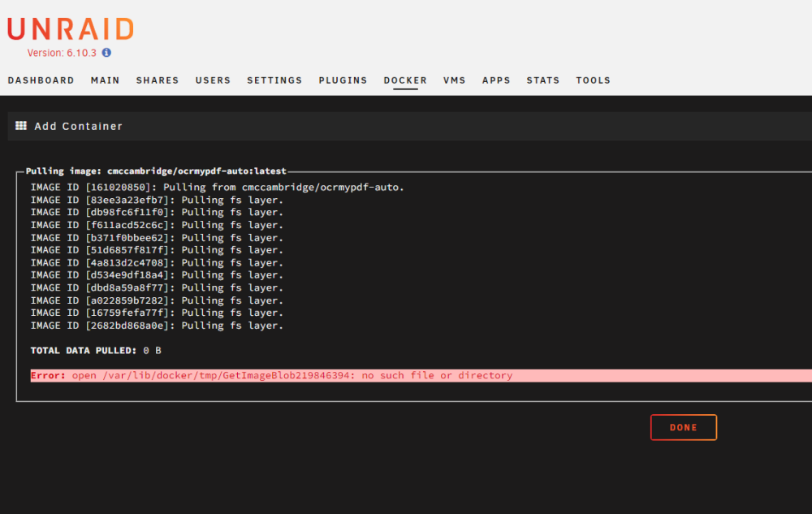
Task: Select the Docker tab
Action: (405, 80)
